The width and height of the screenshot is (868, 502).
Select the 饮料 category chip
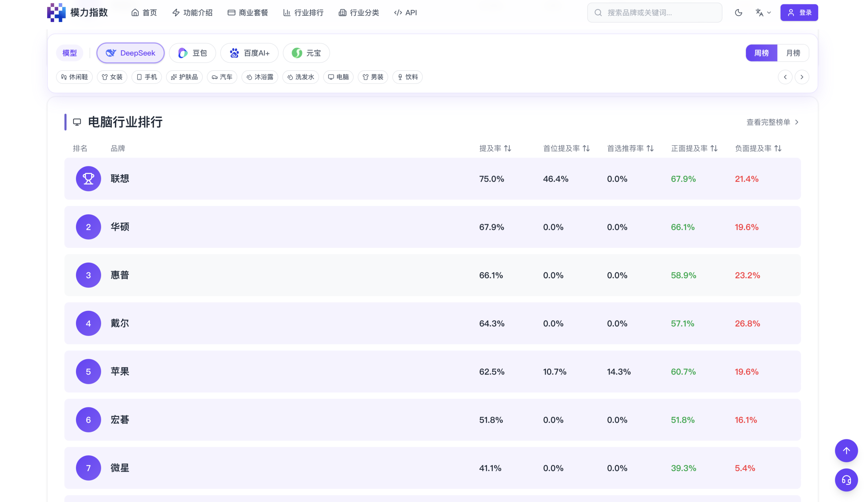[x=408, y=77]
